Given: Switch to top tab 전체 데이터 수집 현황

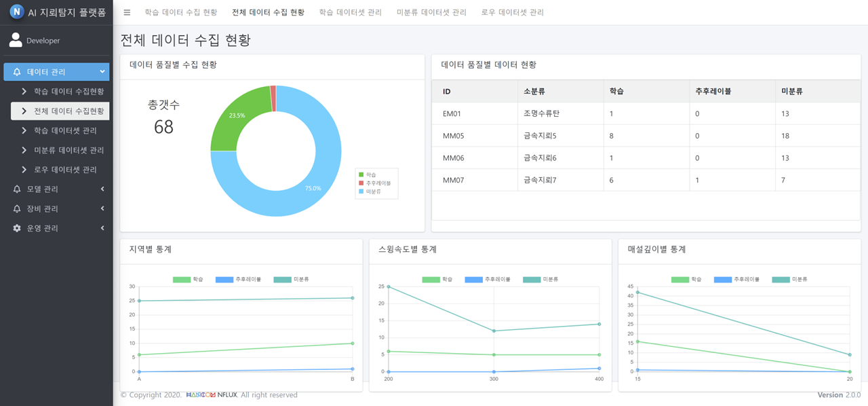Looking at the screenshot, I should (x=268, y=12).
